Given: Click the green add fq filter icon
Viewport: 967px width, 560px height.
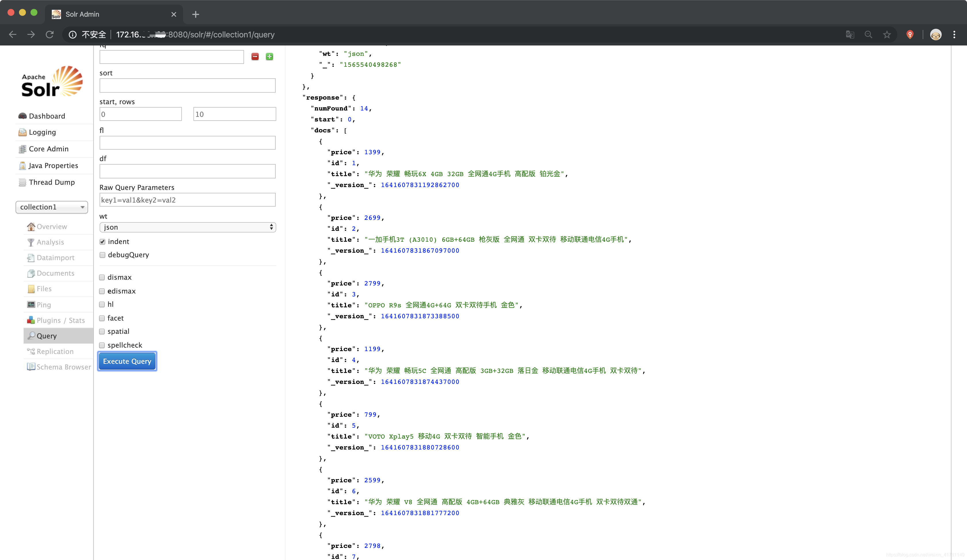Looking at the screenshot, I should [x=269, y=57].
